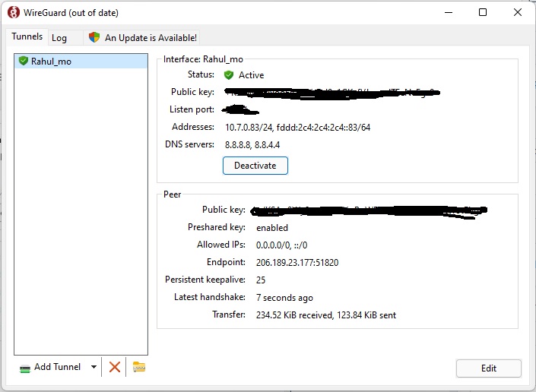Click the Persistent keepalive value 25

coord(261,280)
